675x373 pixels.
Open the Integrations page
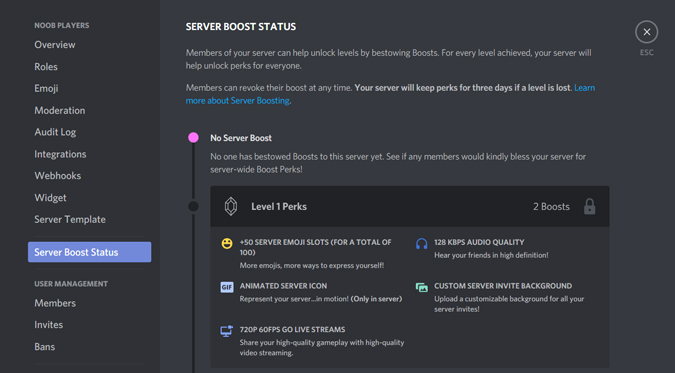(x=60, y=154)
